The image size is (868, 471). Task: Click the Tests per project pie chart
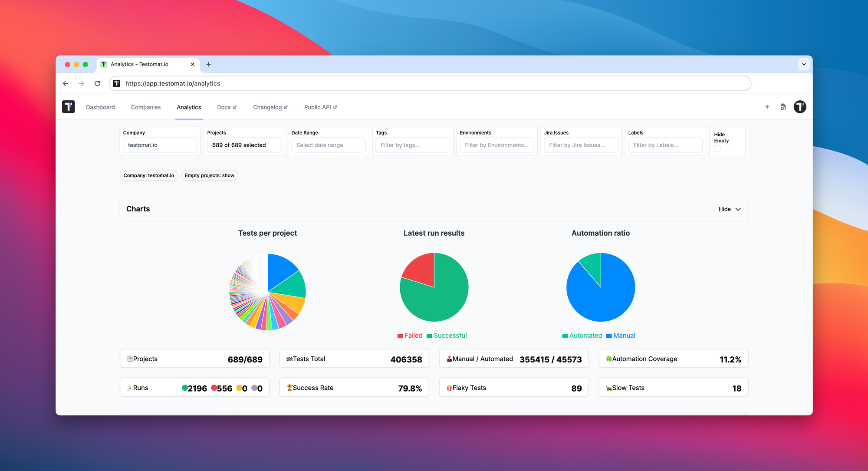tap(268, 292)
